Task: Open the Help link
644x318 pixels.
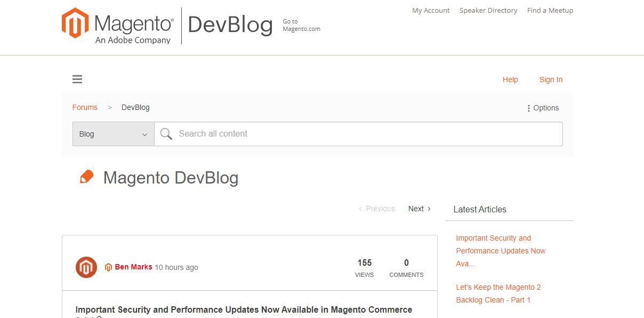Action: coord(510,79)
